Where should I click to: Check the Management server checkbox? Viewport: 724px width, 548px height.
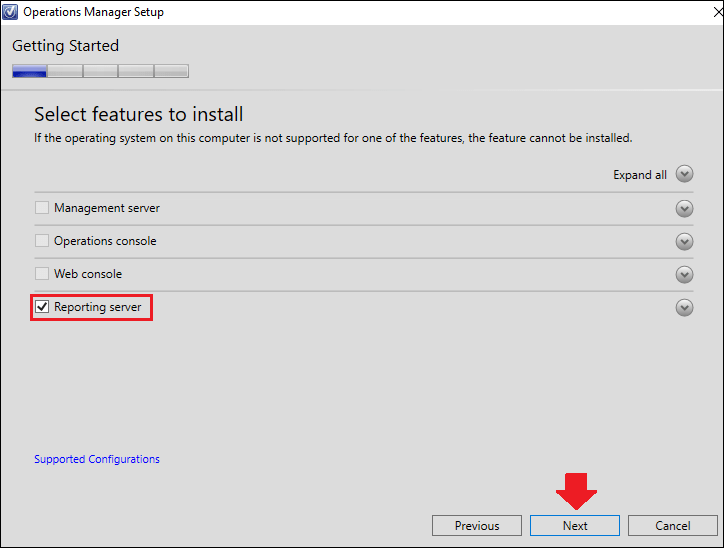click(x=42, y=208)
